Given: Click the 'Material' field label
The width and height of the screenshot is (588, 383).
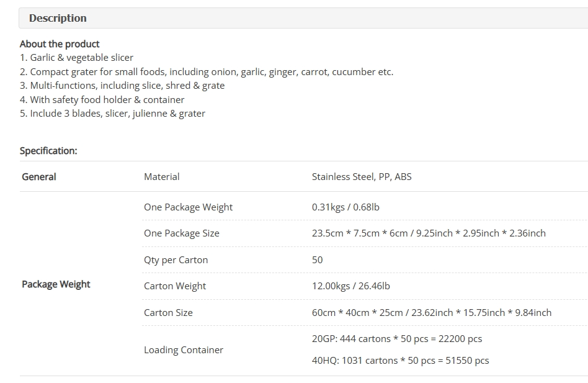Looking at the screenshot, I should 162,177.
